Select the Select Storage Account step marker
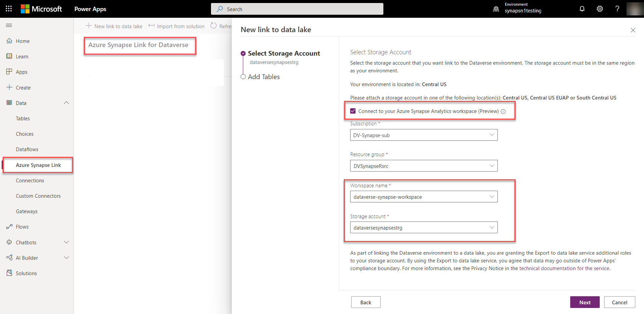Image resolution: width=644 pixels, height=314 pixels. click(243, 53)
